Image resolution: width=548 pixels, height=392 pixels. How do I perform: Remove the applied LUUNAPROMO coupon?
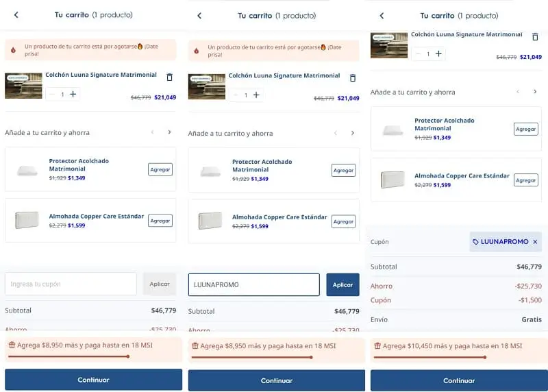point(535,242)
